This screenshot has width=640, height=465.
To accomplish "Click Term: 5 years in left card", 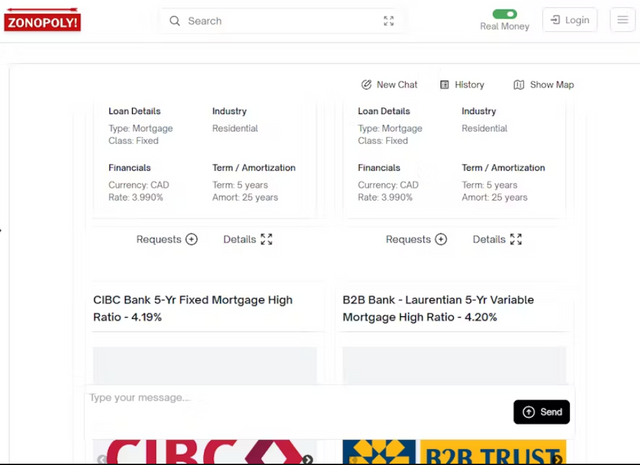I will [x=240, y=185].
